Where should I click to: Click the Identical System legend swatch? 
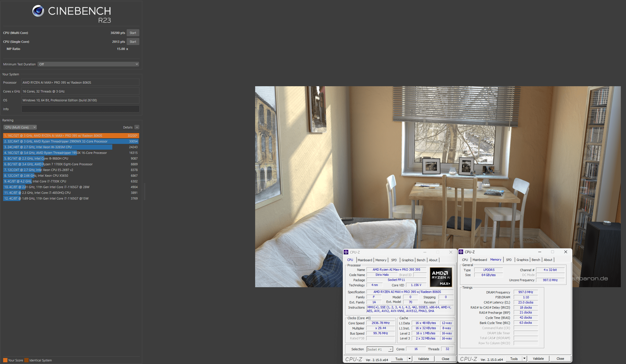[x=26, y=360]
